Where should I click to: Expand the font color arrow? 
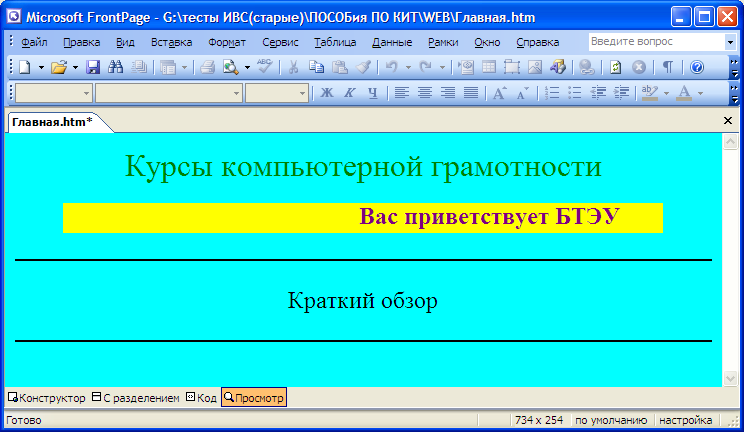pyautogui.click(x=700, y=93)
